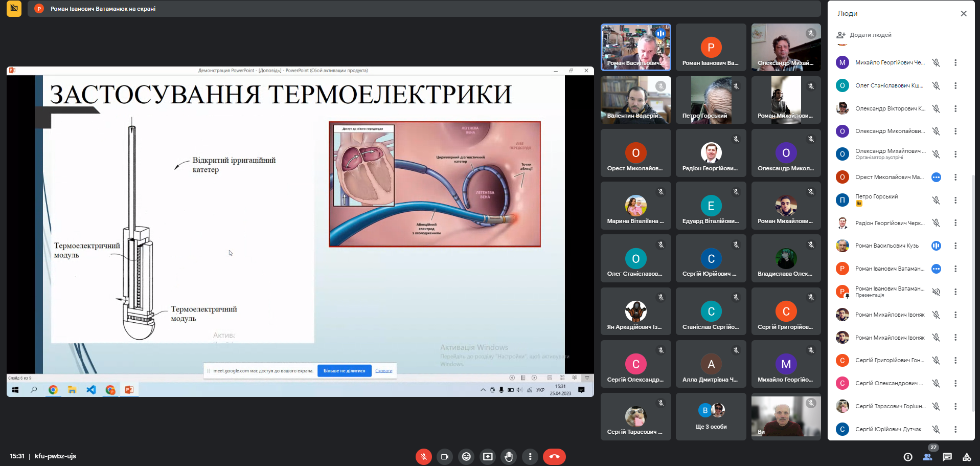Viewport: 980px width, 466px height.
Task: Open emoji reactions in the call bar
Action: click(x=466, y=456)
